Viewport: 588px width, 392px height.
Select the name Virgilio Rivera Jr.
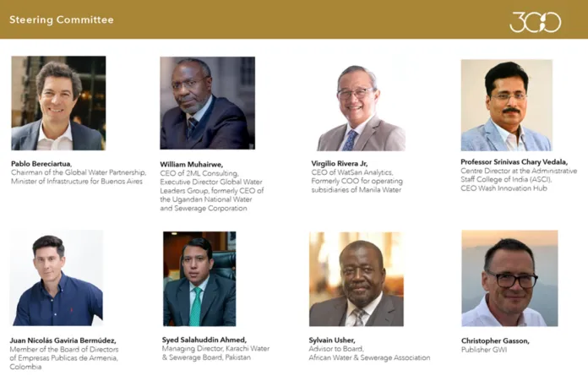coord(340,164)
